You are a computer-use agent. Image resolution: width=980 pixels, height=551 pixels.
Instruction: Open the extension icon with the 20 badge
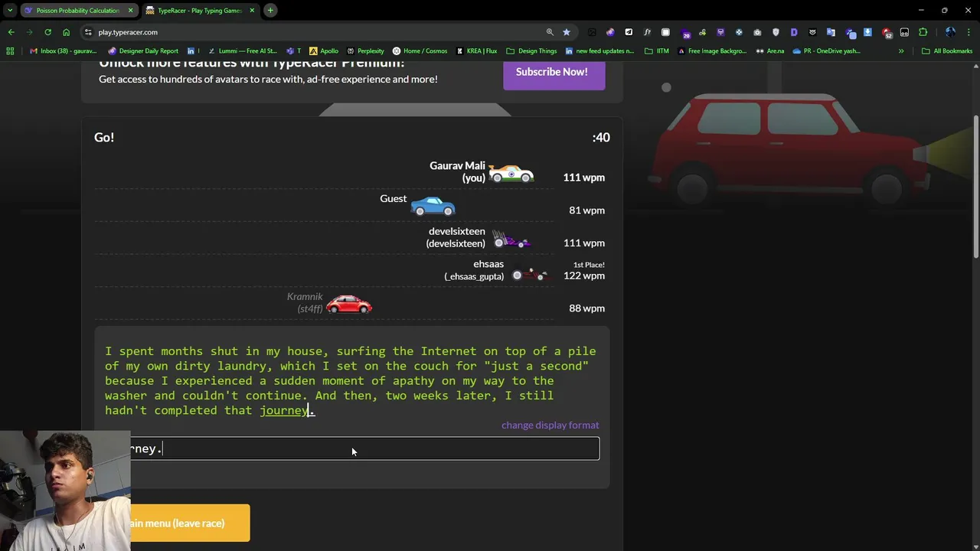click(684, 32)
